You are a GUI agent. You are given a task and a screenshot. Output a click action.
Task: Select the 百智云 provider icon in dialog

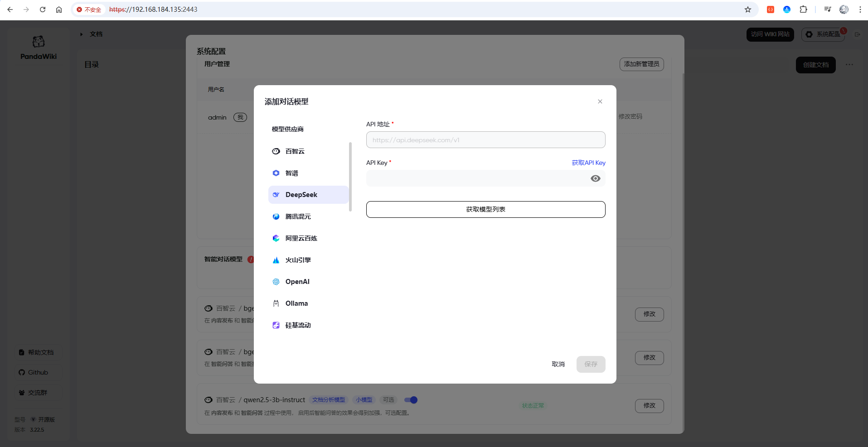click(276, 151)
